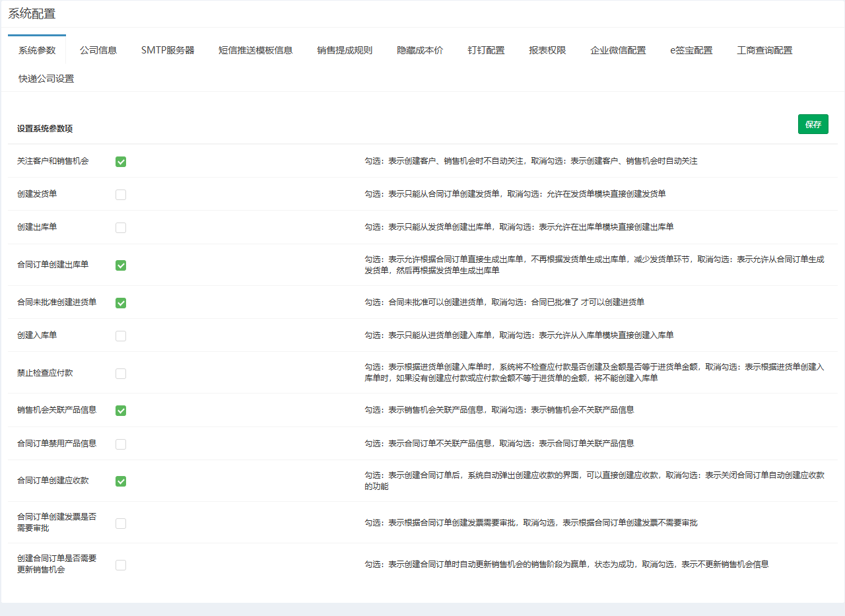Uncheck 合同未批准创建进货单 option

click(121, 303)
